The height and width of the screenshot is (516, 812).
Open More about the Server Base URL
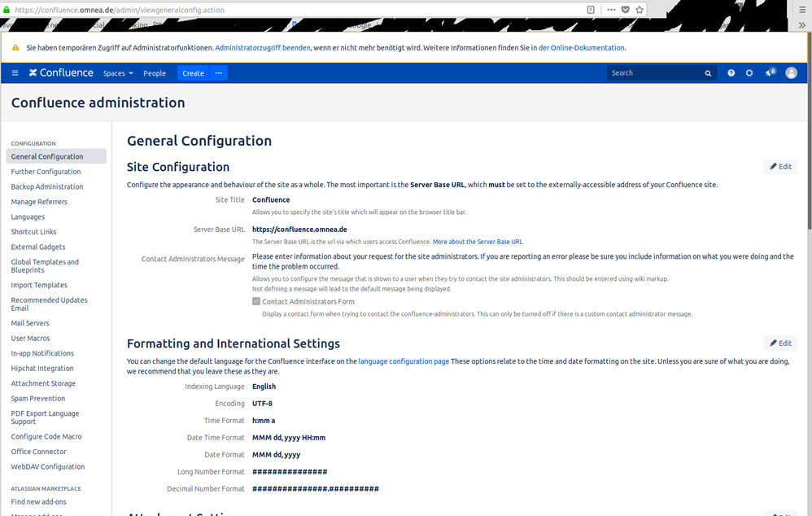[x=478, y=242]
